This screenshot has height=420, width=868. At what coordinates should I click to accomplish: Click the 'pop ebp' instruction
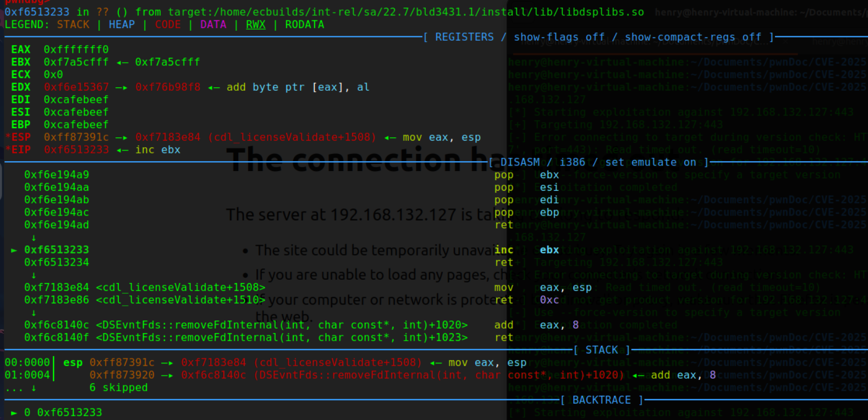pyautogui.click(x=526, y=212)
